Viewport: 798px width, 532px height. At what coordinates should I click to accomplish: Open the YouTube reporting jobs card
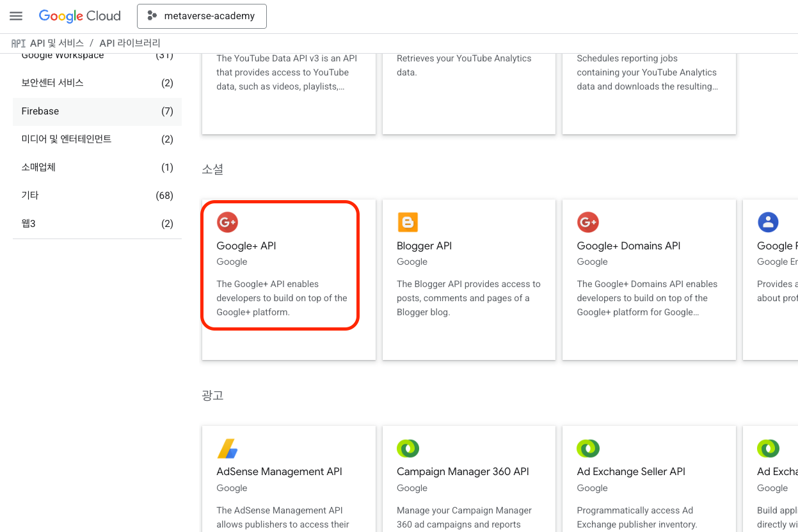pos(649,93)
